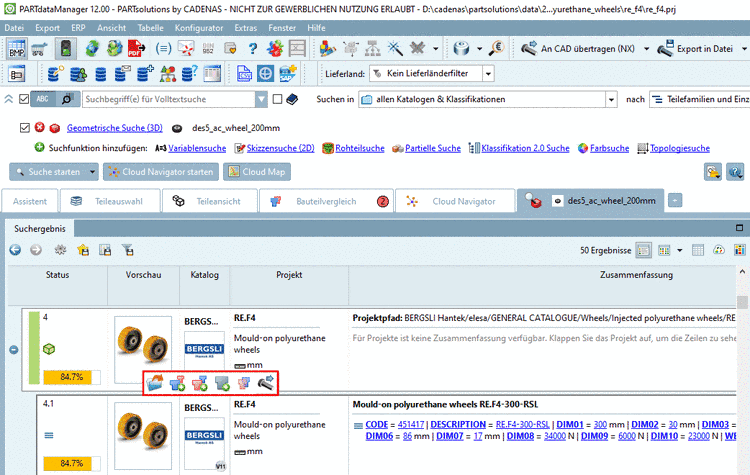Click the CSV file icon
The width and height of the screenshot is (750, 475).
click(244, 74)
